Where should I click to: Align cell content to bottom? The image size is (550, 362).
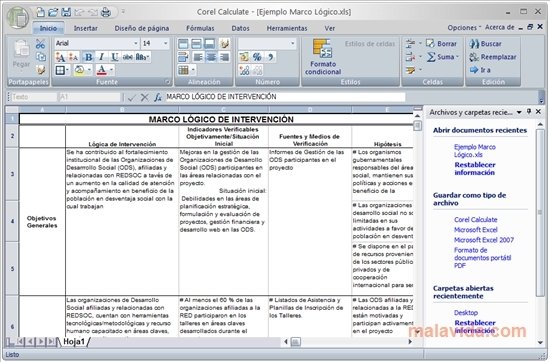(x=210, y=44)
